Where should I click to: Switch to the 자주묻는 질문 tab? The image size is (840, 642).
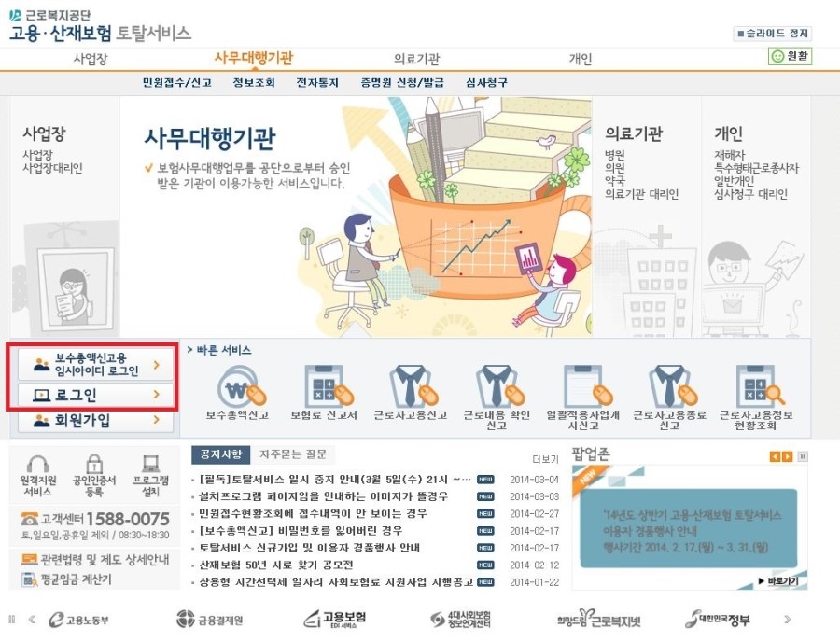click(x=292, y=454)
